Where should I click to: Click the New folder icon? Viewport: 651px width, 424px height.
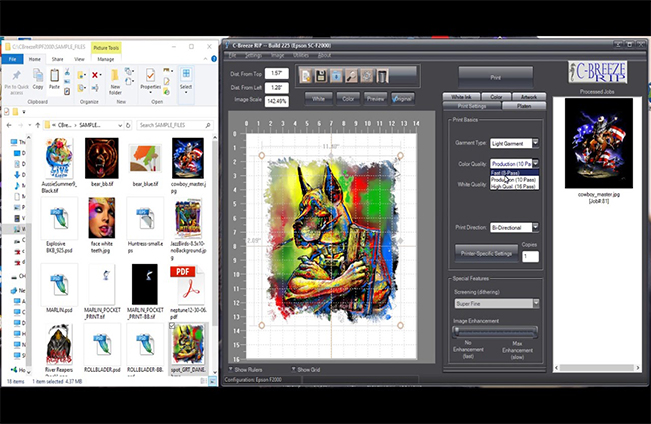[x=115, y=81]
